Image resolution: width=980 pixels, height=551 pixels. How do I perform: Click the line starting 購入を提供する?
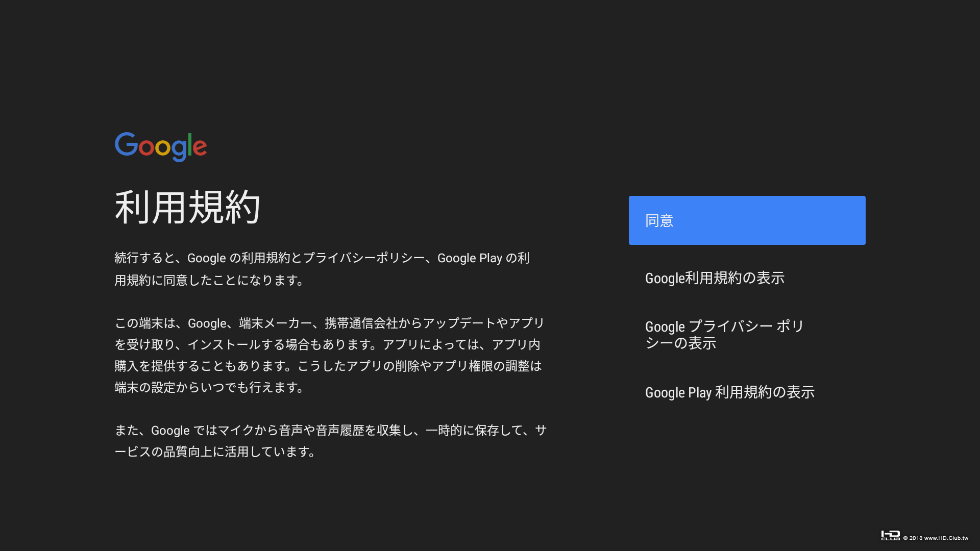328,366
